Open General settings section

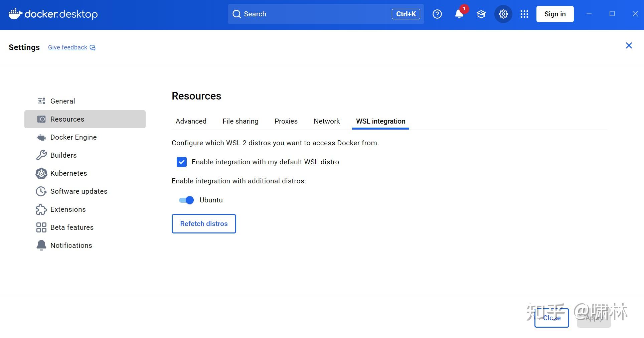[x=85, y=101]
